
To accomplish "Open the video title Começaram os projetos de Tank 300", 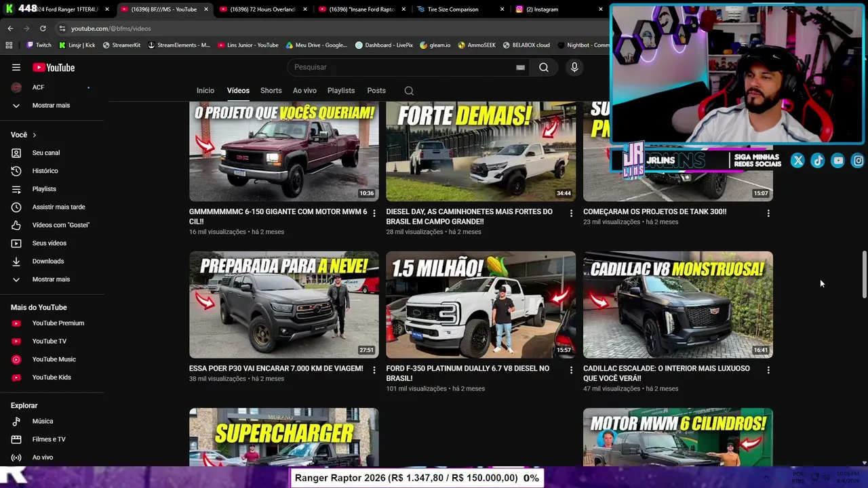I will [x=655, y=211].
